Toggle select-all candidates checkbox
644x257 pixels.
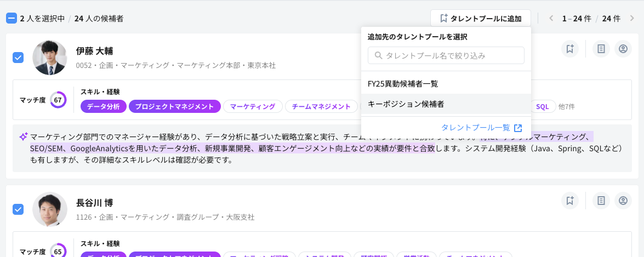click(12, 19)
